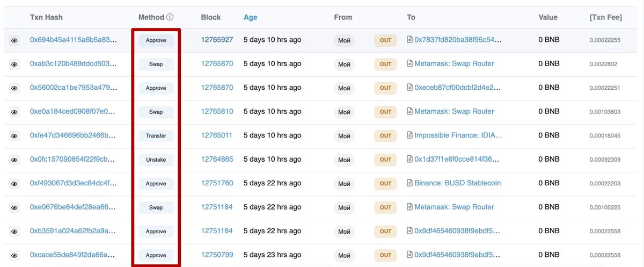
Task: Click eye icon for the 0x694b45a4115a6b5a83 transaction
Action: [14, 40]
